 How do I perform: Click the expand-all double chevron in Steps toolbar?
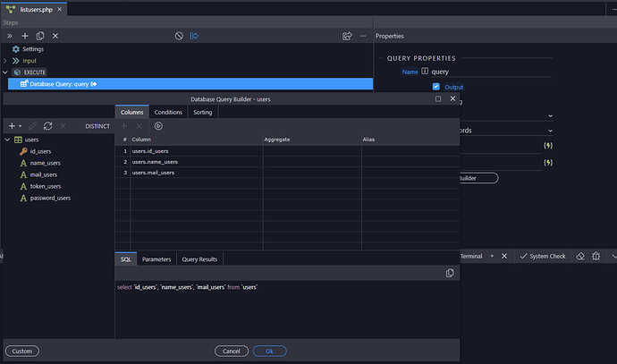click(x=10, y=36)
